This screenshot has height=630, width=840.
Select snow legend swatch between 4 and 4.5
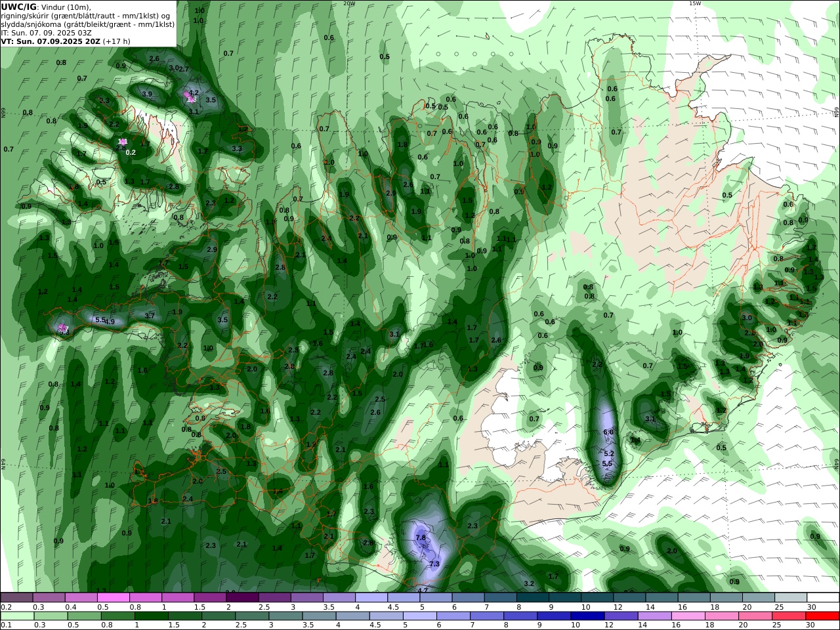coord(371,597)
